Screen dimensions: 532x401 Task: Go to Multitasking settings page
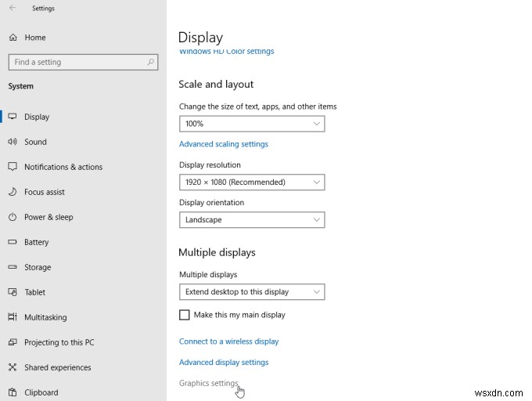[45, 317]
